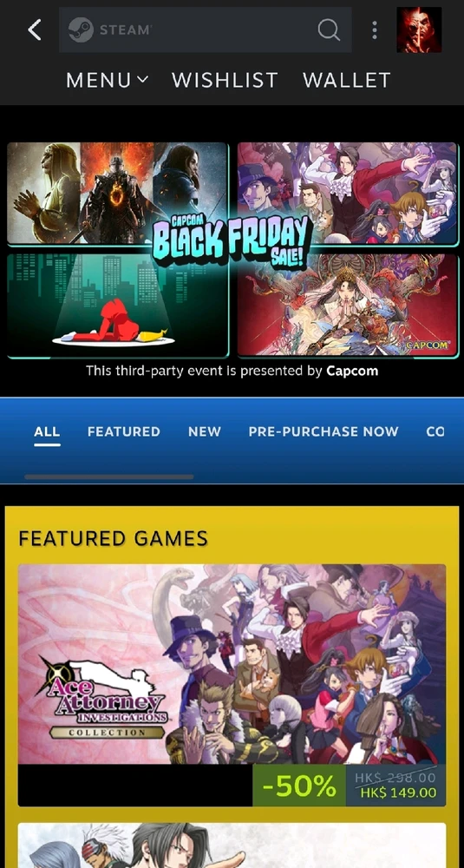Open the user profile avatar
Screen dimensions: 464x868
coord(419,30)
